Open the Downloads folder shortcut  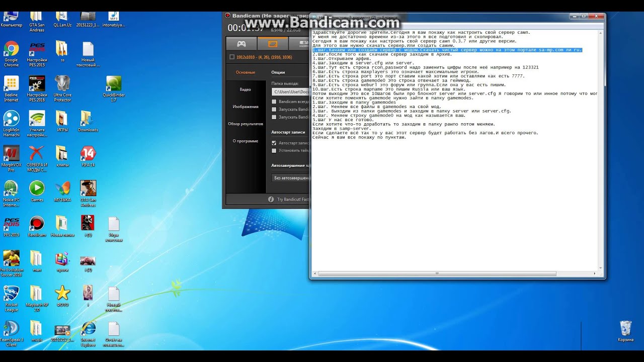(88, 121)
